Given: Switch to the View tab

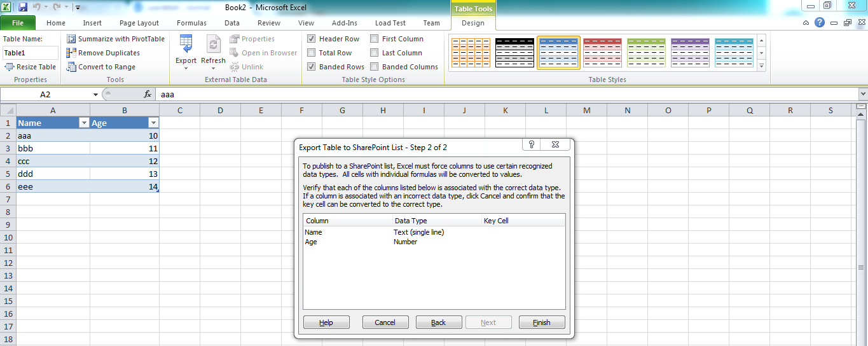Looking at the screenshot, I should (x=307, y=23).
